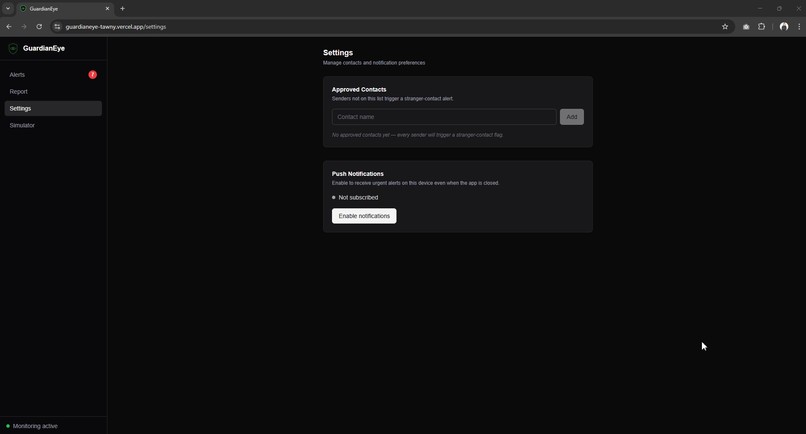Click the Approved Contacts heading
This screenshot has width=806, height=434.
tap(359, 89)
